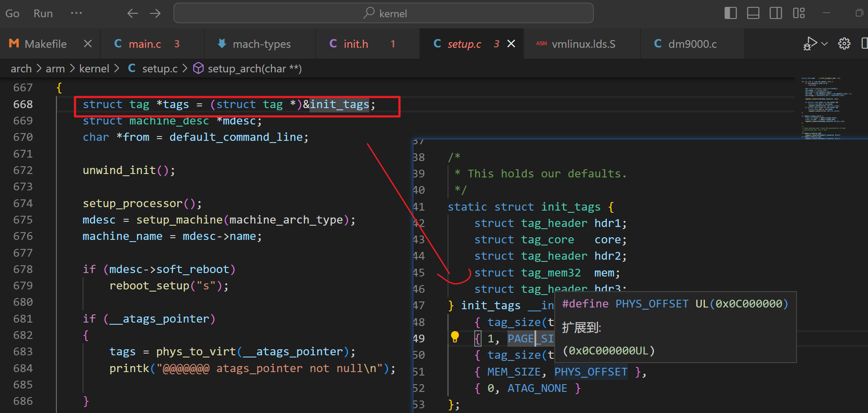Click ATAG_NONE in peek line 52
This screenshot has height=413, width=868.
537,388
